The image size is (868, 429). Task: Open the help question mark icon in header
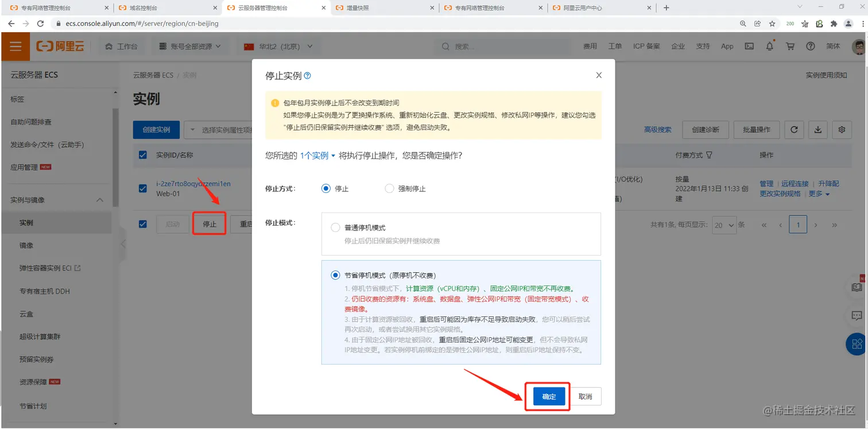tap(810, 47)
